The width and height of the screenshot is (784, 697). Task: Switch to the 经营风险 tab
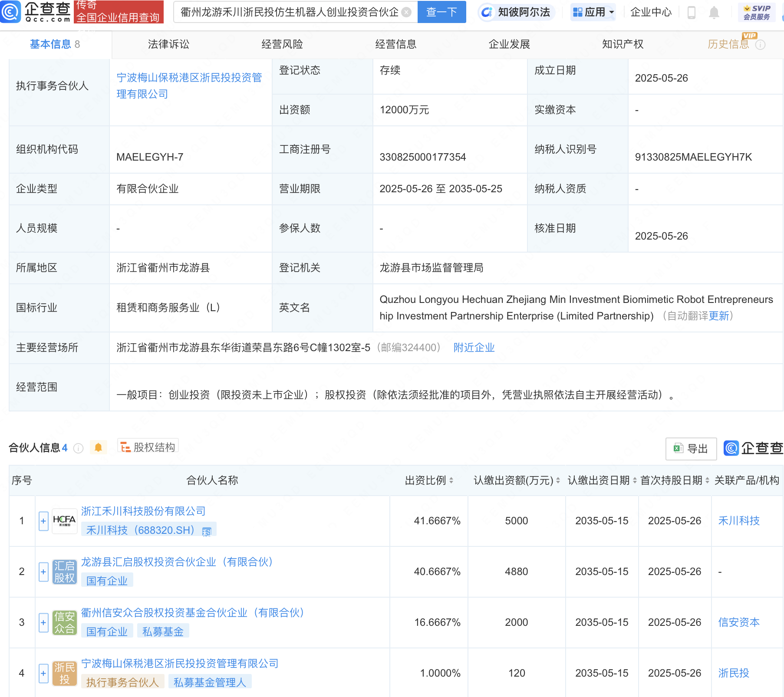[x=282, y=44]
